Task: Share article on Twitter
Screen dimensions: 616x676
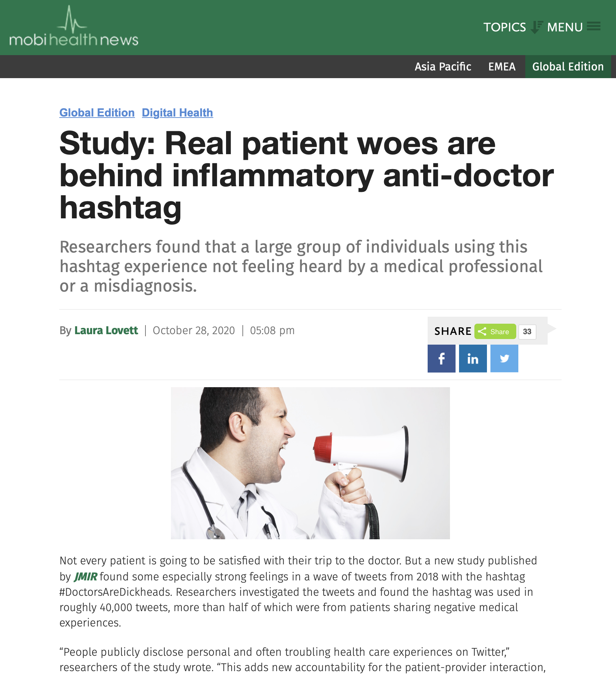Action: pos(504,359)
